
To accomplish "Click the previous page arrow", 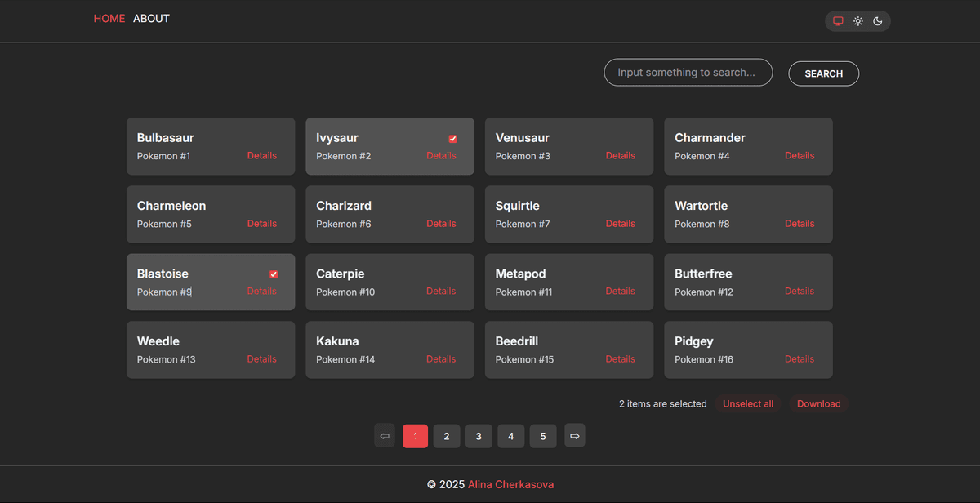I will 385,436.
